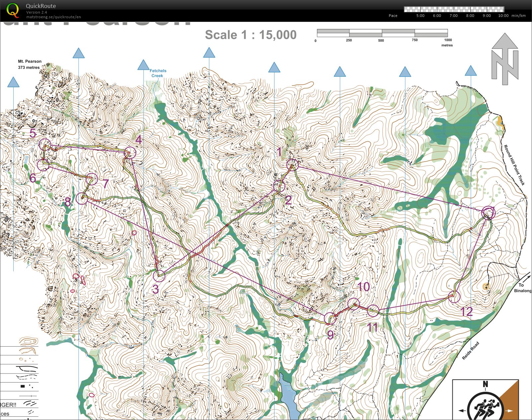Image resolution: width=532 pixels, height=420 pixels.
Task: Open the matstroeng.se/quickroute/en link
Action: coord(53,17)
